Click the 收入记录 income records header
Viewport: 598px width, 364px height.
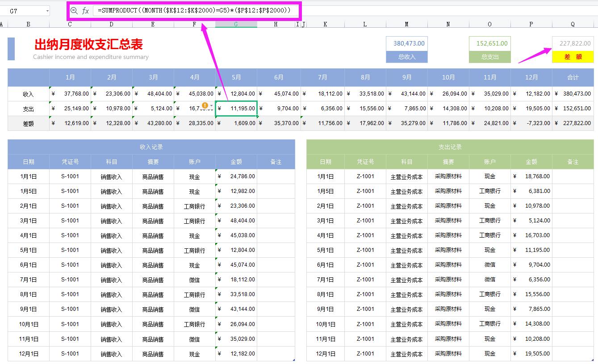151,146
